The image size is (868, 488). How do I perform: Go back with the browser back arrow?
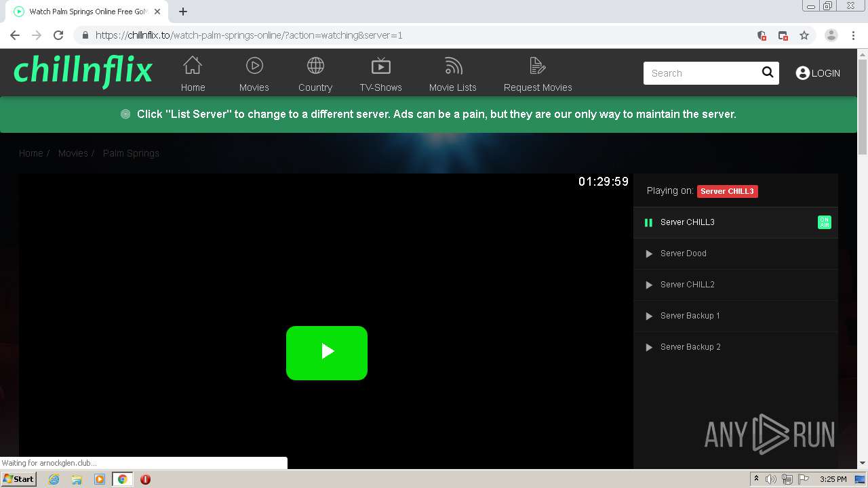[15, 35]
